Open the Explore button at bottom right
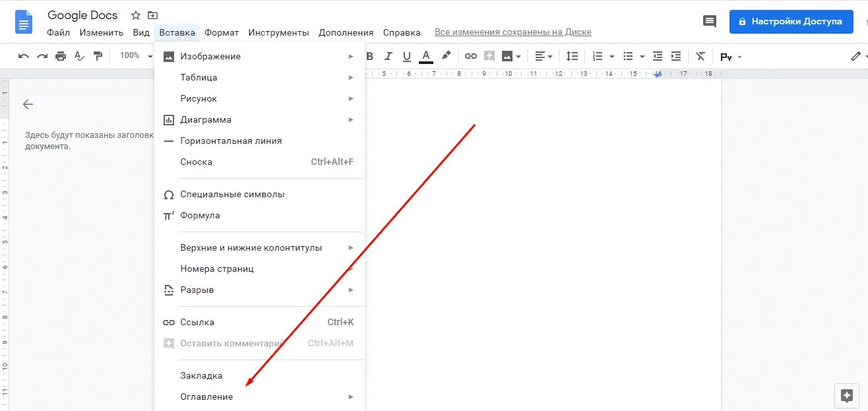 (847, 395)
